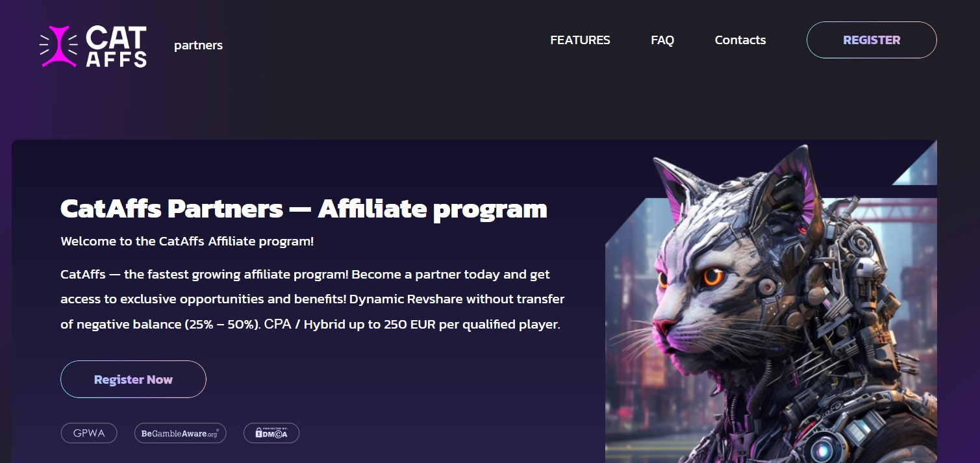Screen dimensions: 980x463
Task: Click the "CatAffs Partners — Affiliate program" heading
Action: click(x=304, y=209)
